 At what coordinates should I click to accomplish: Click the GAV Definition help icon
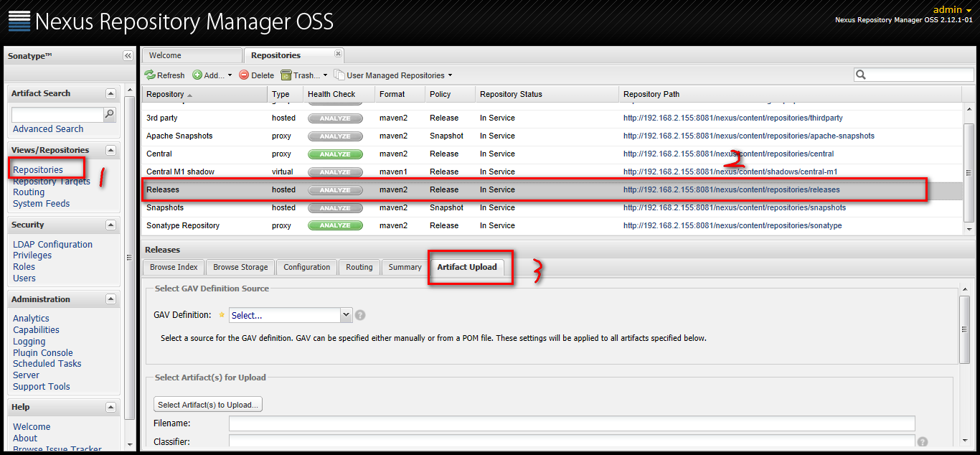click(x=360, y=315)
